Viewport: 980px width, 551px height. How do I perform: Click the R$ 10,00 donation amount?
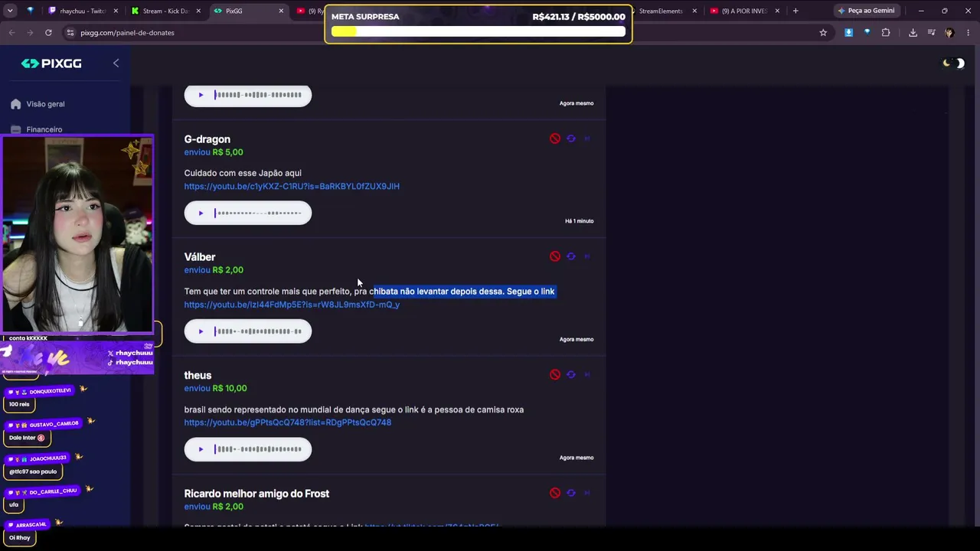coord(230,388)
